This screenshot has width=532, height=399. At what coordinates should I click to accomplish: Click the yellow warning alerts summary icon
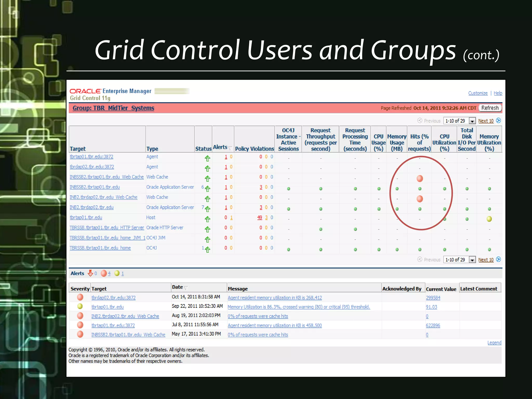[117, 273]
